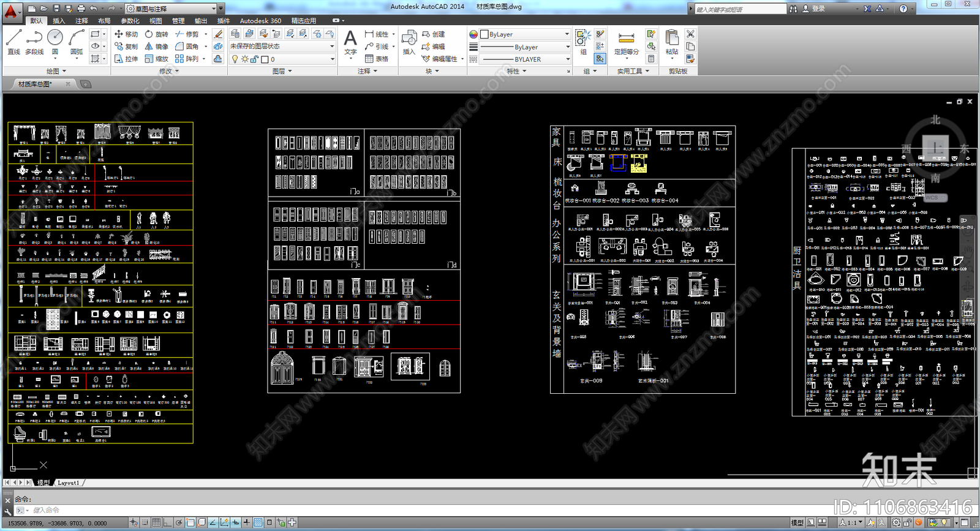Image resolution: width=980 pixels, height=531 pixels.
Task: Expand the 图层 (Layers) panel
Action: point(282,71)
